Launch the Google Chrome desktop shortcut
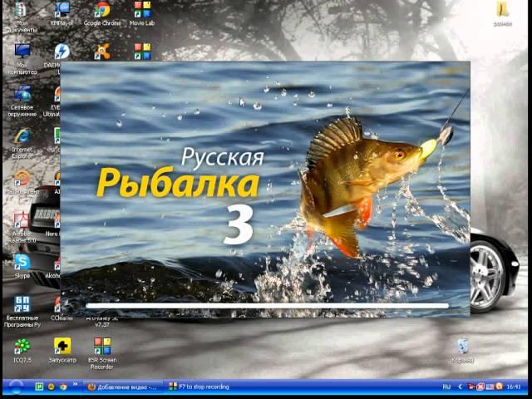This screenshot has width=532, height=399. [x=101, y=13]
